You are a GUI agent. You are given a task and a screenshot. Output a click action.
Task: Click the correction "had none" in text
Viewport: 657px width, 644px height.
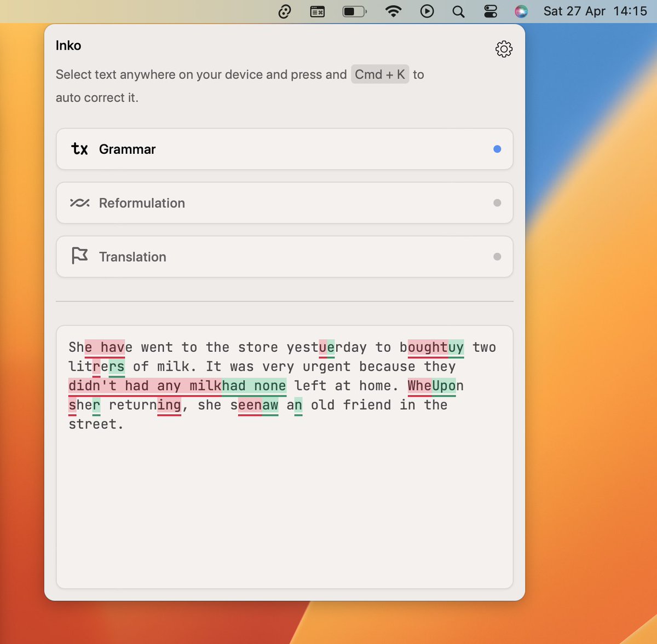(x=254, y=386)
